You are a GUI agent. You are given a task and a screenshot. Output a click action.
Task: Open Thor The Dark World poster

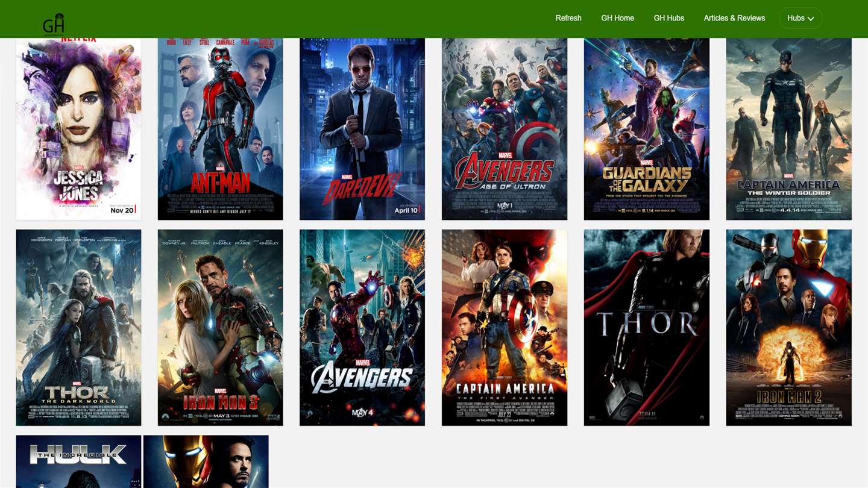(78, 328)
